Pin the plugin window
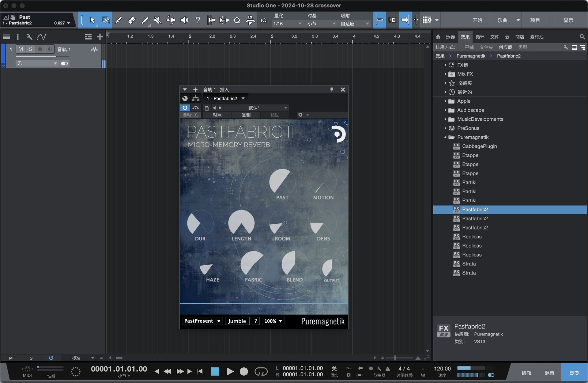588x383 pixels. coord(332,89)
